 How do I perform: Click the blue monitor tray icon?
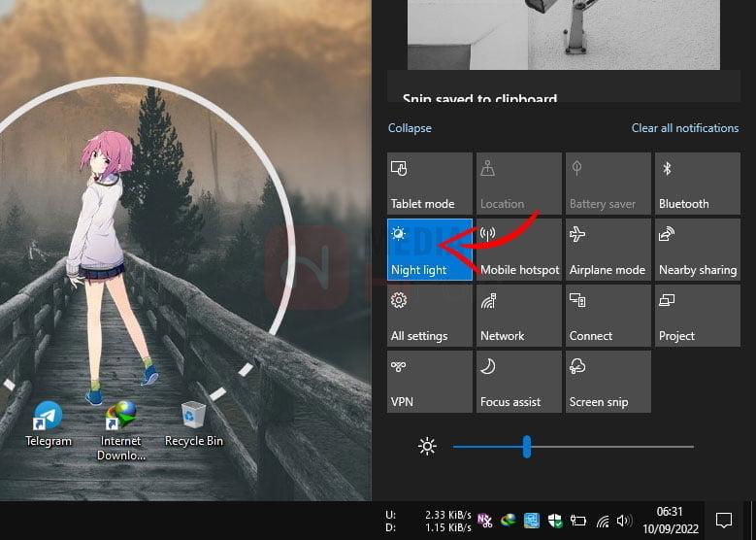[532, 521]
